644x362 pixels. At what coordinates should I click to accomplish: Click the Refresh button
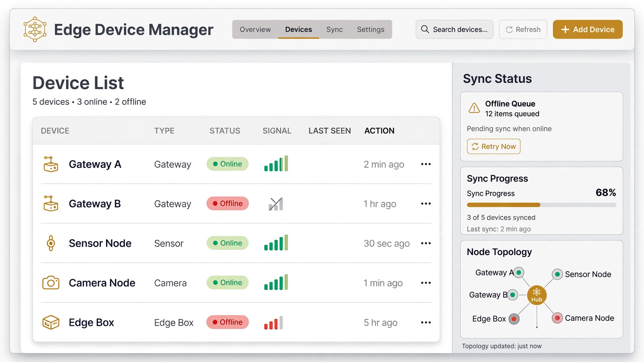(523, 30)
